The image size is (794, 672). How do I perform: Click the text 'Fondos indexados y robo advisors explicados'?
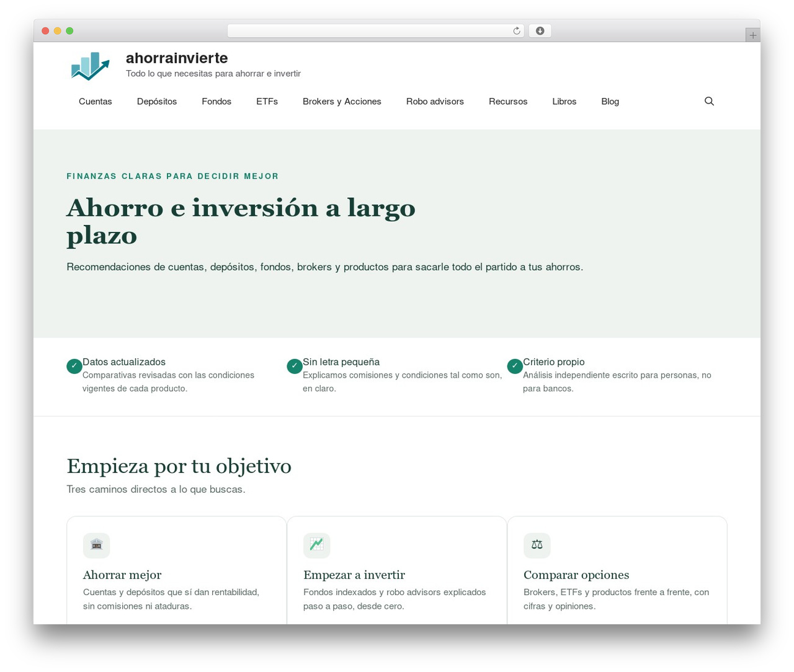point(395,592)
